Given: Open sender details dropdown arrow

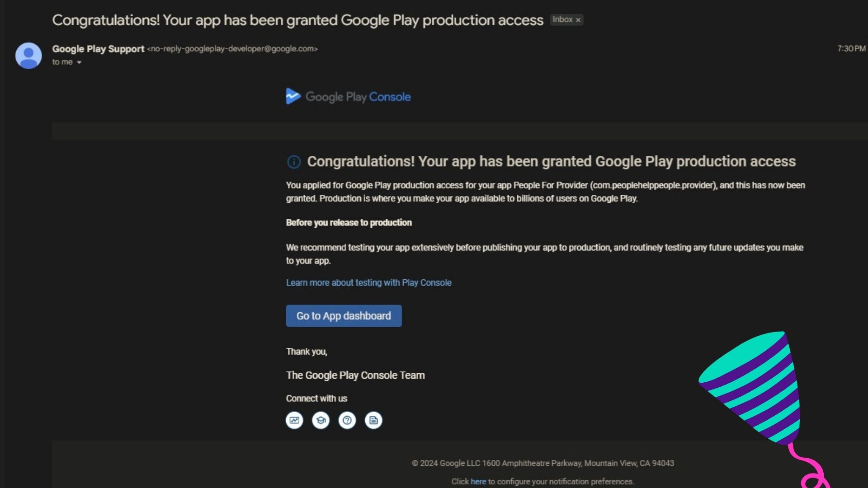Looking at the screenshot, I should tap(80, 62).
